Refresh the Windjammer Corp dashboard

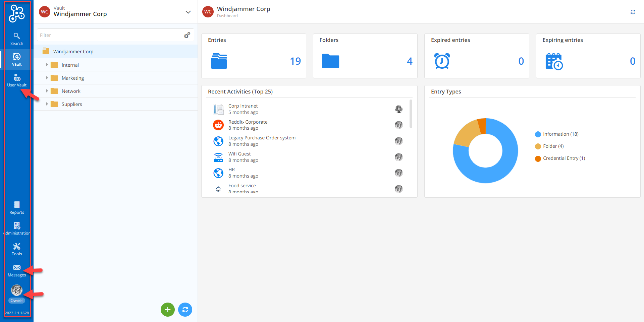[x=633, y=12]
